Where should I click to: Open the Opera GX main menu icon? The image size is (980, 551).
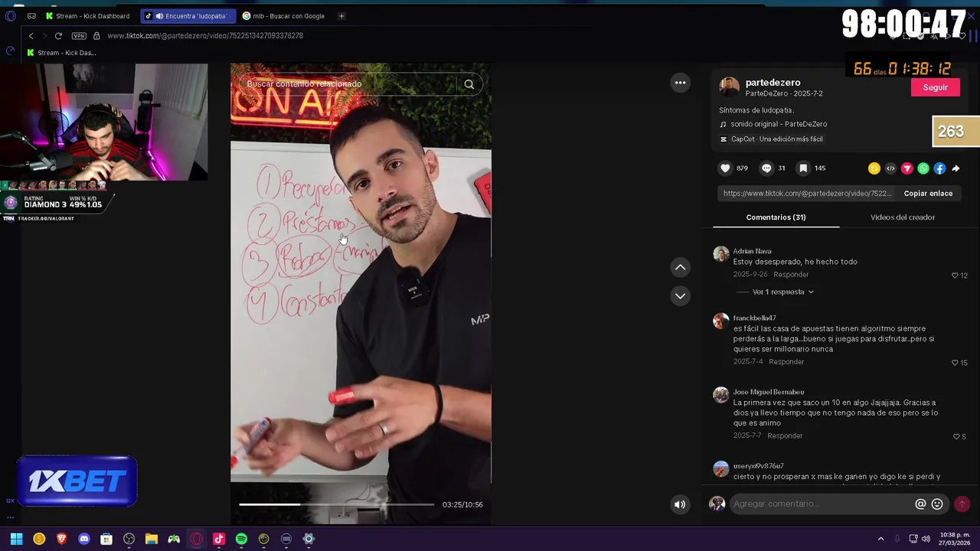[x=11, y=16]
